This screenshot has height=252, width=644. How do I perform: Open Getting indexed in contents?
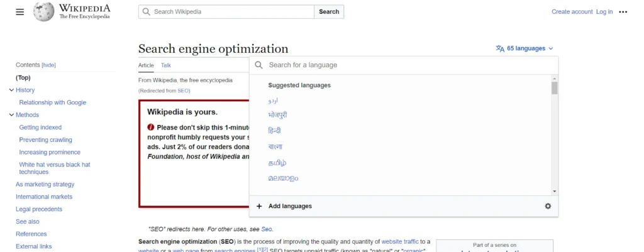click(40, 127)
